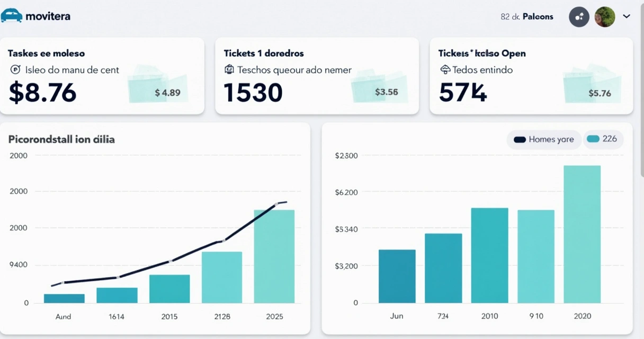
Task: Click the 1530 ticket count value
Action: coord(253,92)
